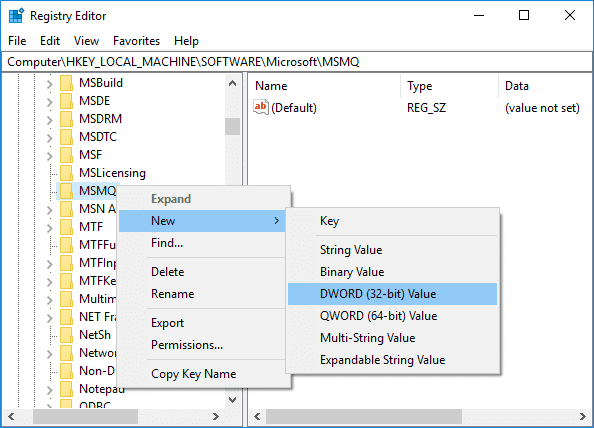Viewport: 594px width, 428px height.
Task: Create a new DWORD (32-bit) Value
Action: [x=392, y=294]
